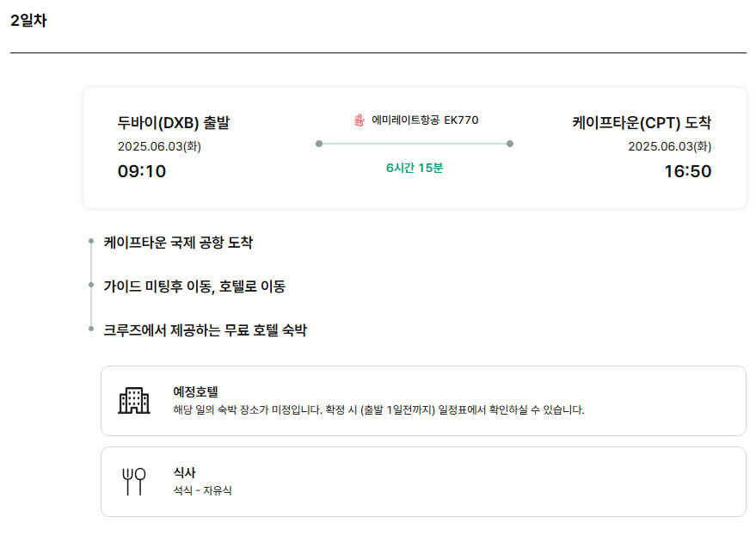Click 가이드 미팅후 이동, 호텔로 이동 item
The image size is (756, 554).
[x=194, y=286]
